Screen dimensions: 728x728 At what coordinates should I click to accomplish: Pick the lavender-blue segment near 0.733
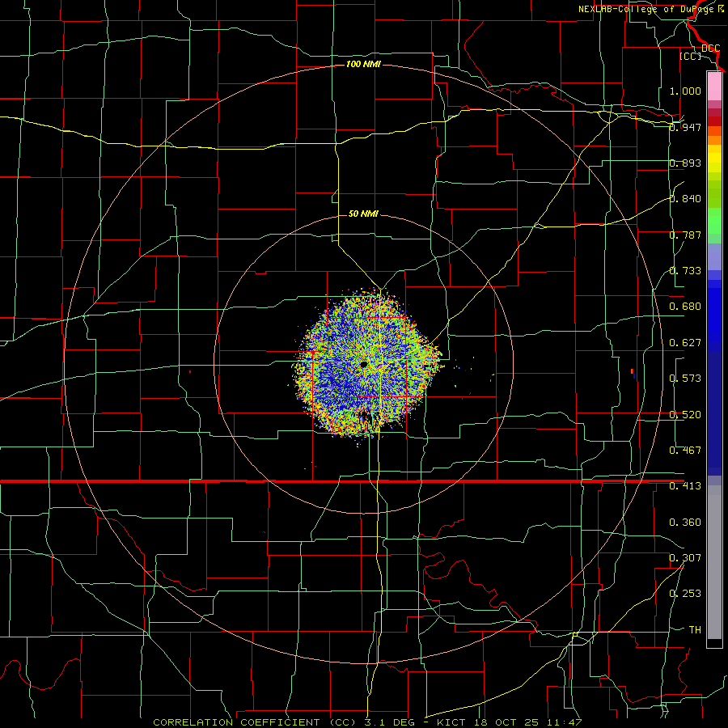[714, 257]
